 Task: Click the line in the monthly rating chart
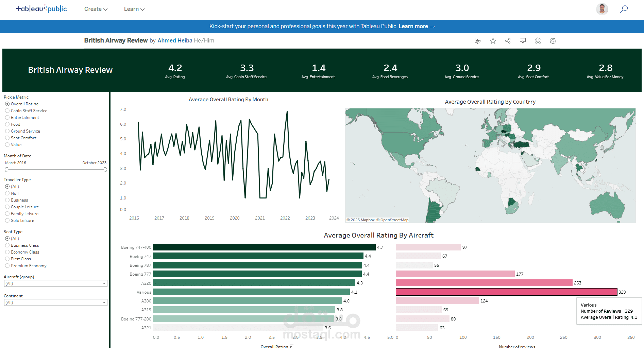[233, 155]
